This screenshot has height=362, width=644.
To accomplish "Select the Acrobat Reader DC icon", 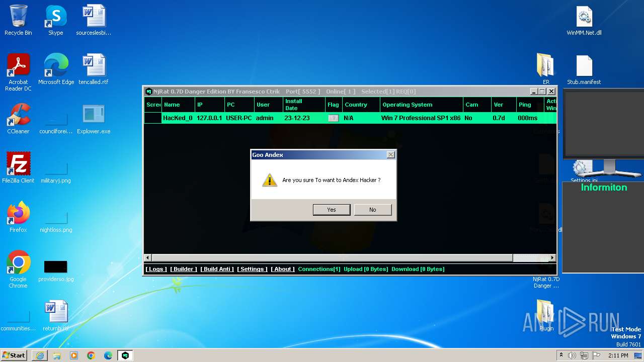I will coord(18,72).
